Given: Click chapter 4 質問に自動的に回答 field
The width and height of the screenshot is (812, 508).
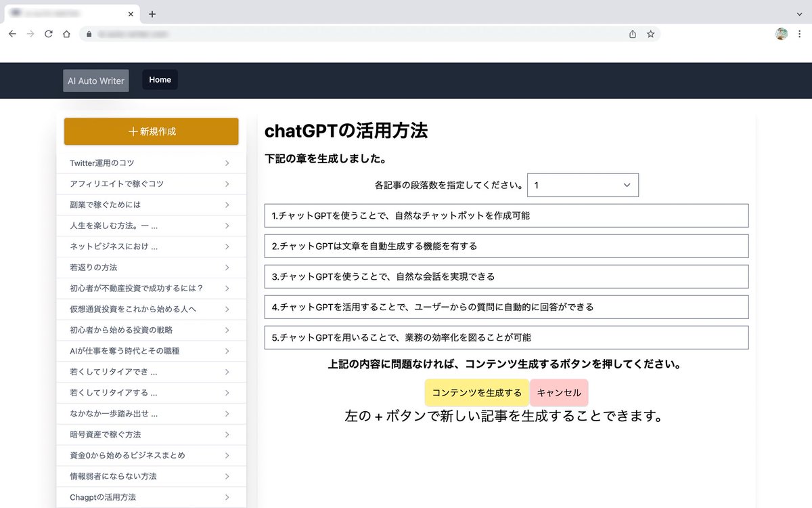Looking at the screenshot, I should pos(507,307).
